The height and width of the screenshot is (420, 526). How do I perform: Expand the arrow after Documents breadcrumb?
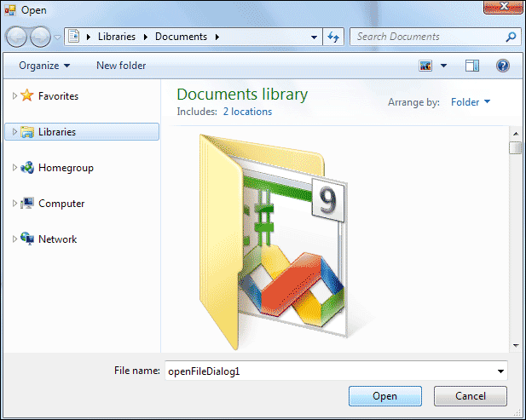tap(217, 37)
